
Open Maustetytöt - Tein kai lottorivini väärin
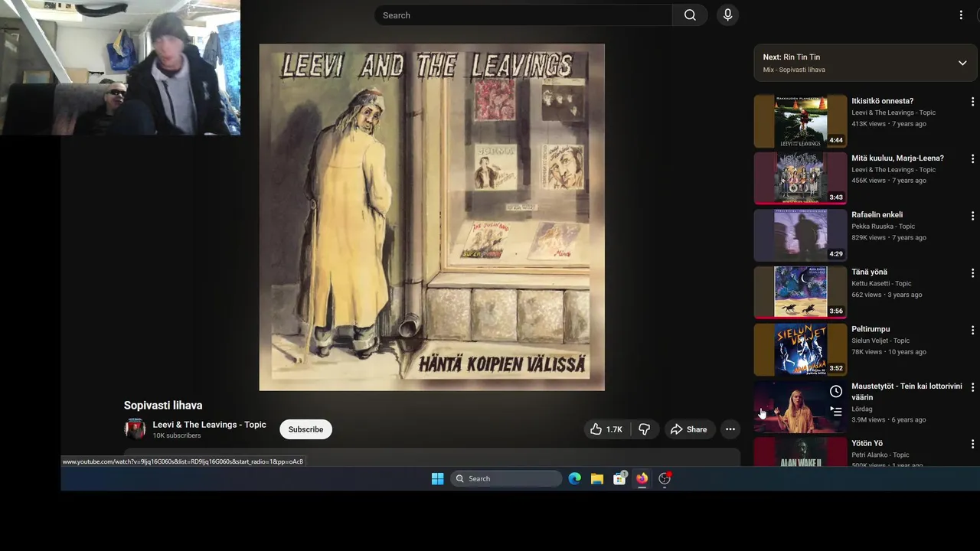800,406
